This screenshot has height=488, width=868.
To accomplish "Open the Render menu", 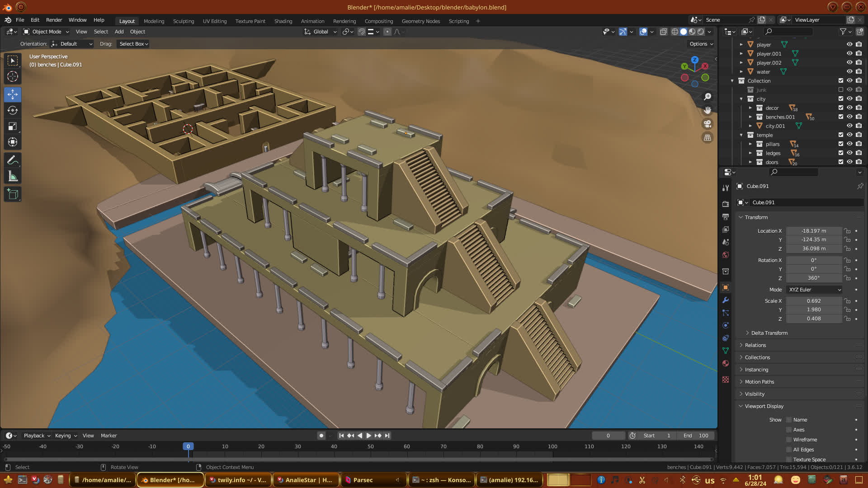I will pos(54,20).
